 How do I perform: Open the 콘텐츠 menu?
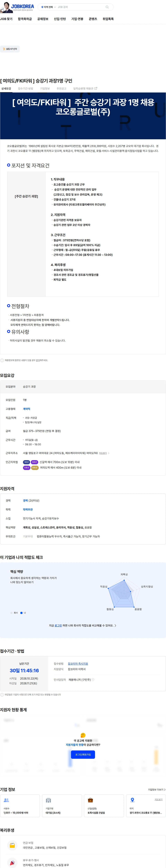coord(93,19)
